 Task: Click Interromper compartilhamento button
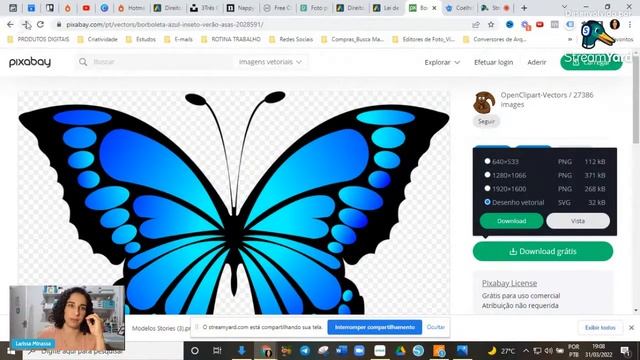coord(375,327)
